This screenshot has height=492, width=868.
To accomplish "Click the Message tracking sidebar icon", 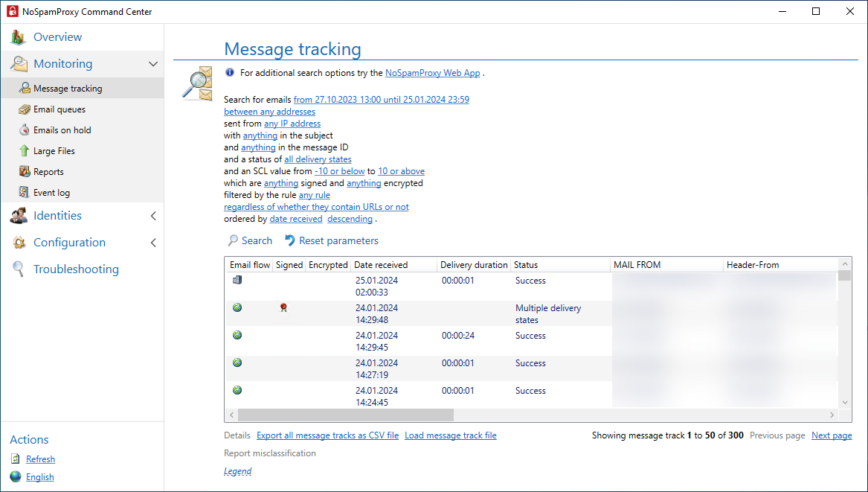I will [x=25, y=88].
